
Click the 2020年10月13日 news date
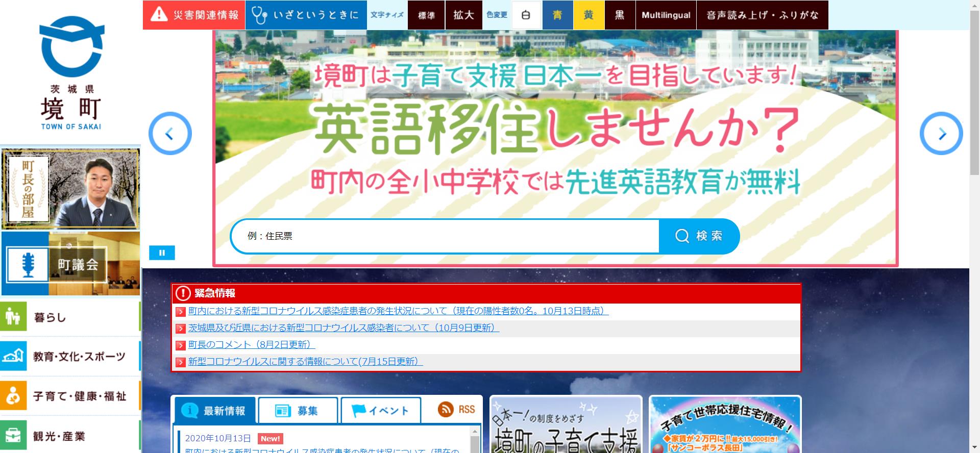click(x=218, y=438)
